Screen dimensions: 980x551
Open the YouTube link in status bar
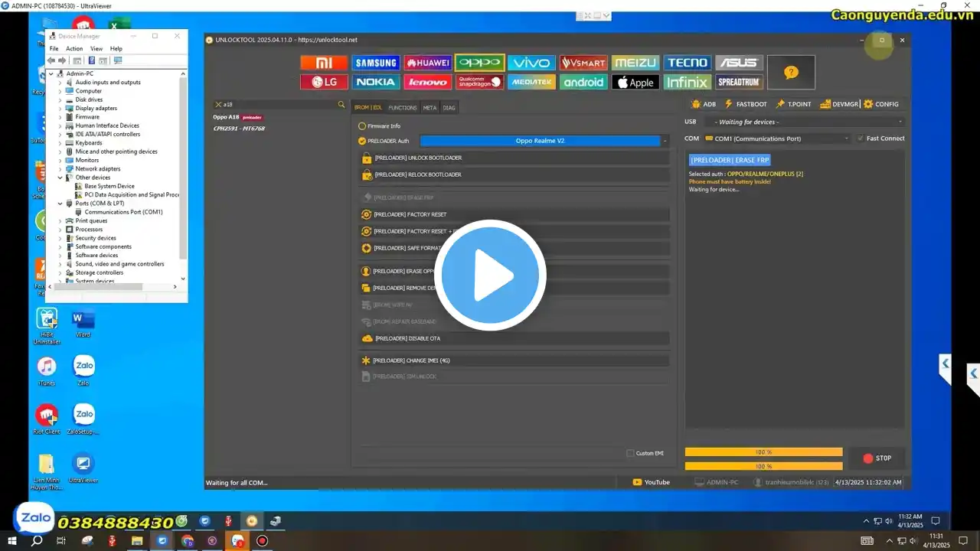point(652,482)
